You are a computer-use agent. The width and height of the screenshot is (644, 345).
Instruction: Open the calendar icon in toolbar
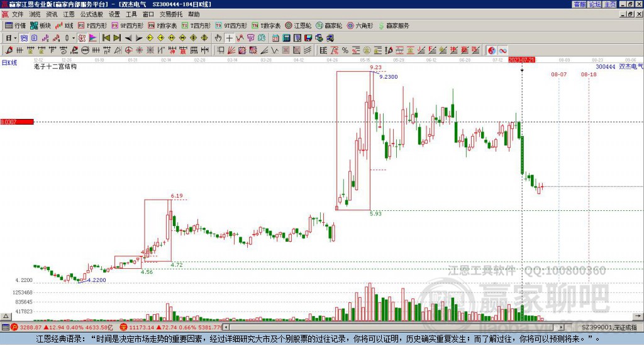pyautogui.click(x=275, y=38)
